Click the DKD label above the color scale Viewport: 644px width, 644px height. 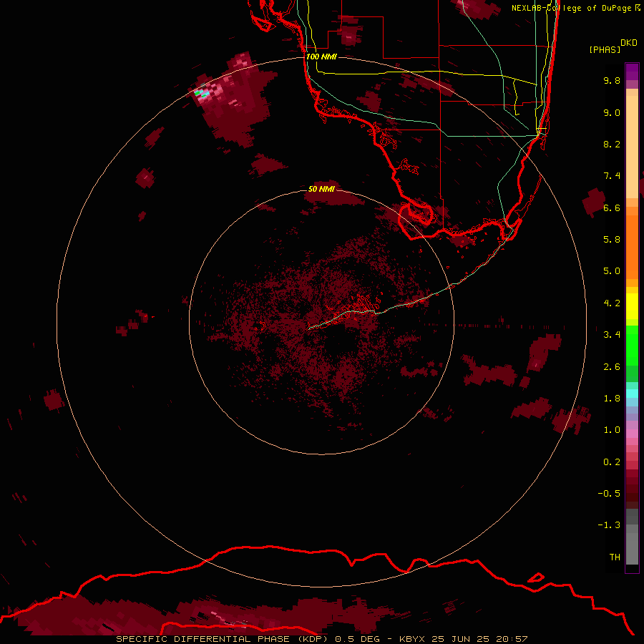(x=629, y=43)
